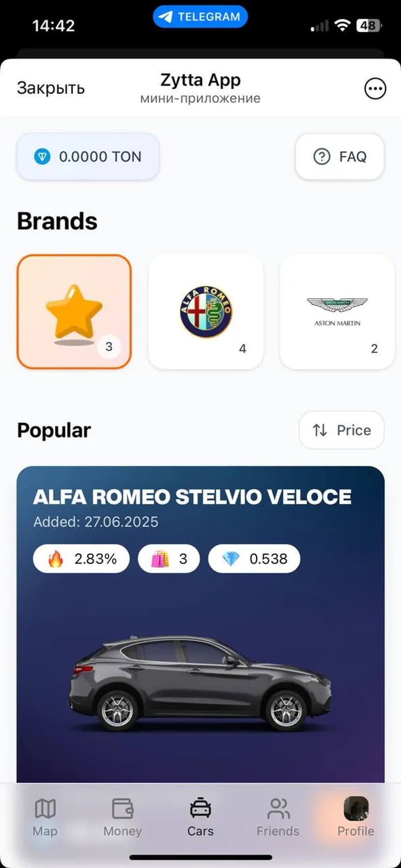Tap the 0.0000 TON balance button
This screenshot has height=868, width=401.
click(x=88, y=156)
